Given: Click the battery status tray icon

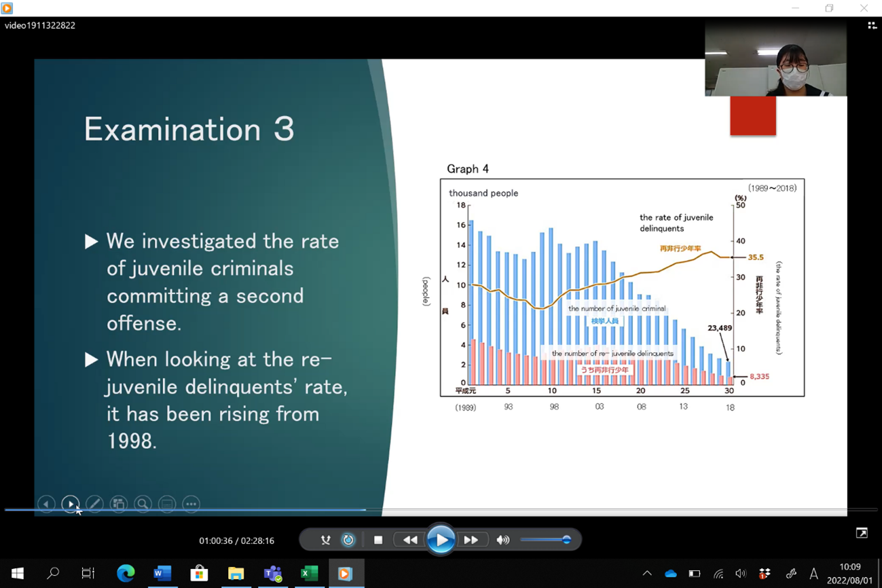Looking at the screenshot, I should (x=694, y=573).
